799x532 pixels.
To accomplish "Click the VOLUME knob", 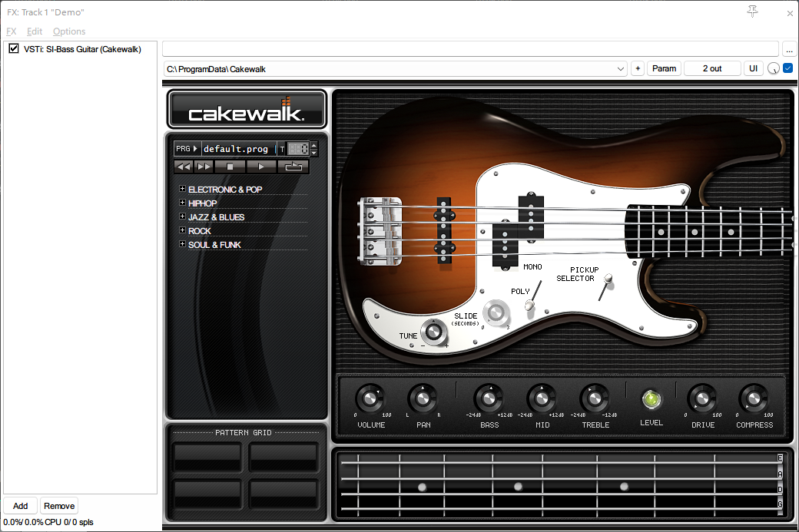I will (370, 398).
